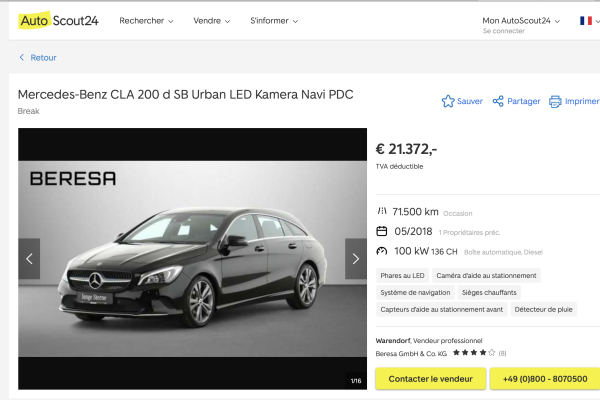The width and height of the screenshot is (600, 400).
Task: Save the listing via Sauver label
Action: pyautogui.click(x=470, y=101)
